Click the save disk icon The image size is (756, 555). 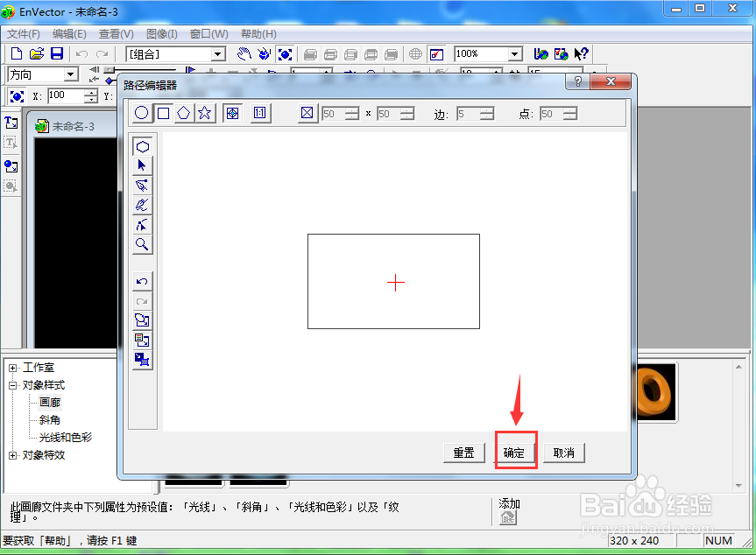click(57, 54)
